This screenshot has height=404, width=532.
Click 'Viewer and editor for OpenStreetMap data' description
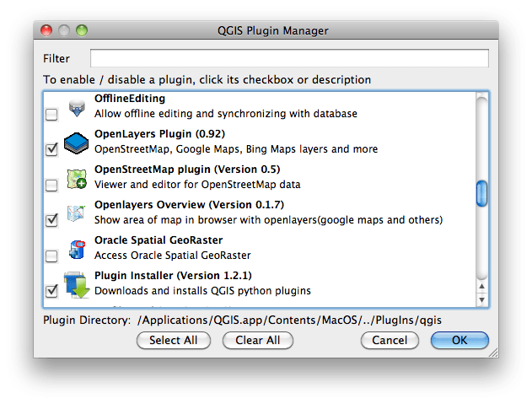[x=197, y=185]
